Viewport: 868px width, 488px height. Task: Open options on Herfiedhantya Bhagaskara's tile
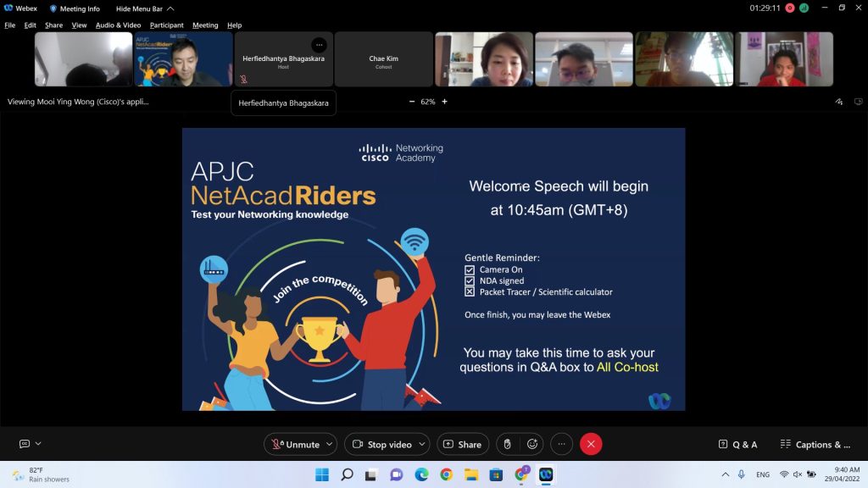[x=319, y=45]
